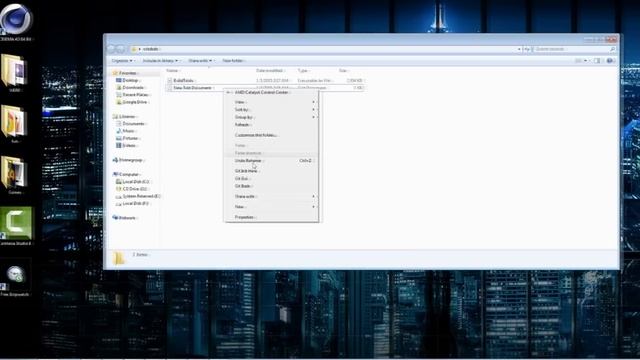Click the view options dropdown arrow
640x360 pixels.
(x=586, y=60)
